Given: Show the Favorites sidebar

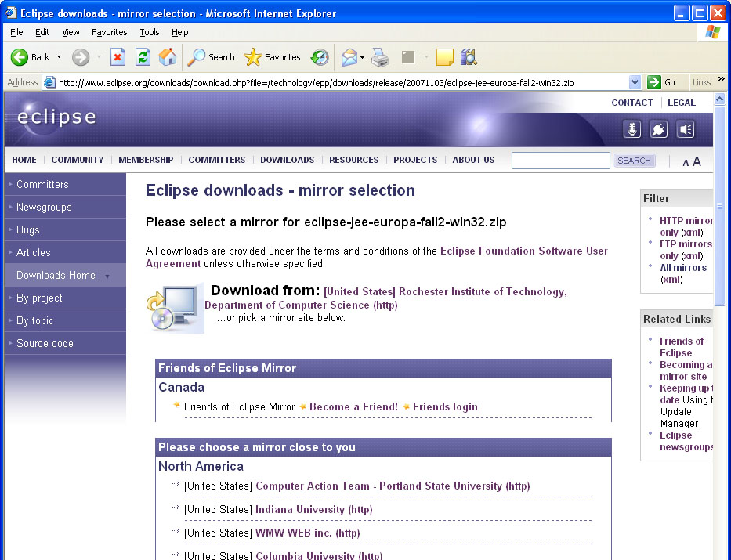Looking at the screenshot, I should pyautogui.click(x=272, y=56).
